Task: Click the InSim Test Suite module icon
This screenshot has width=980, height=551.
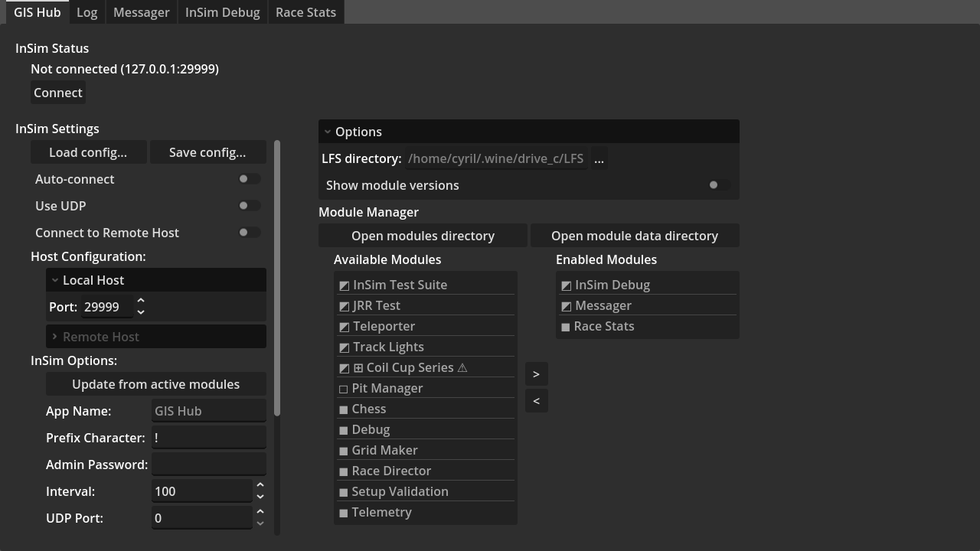Action: 344,285
